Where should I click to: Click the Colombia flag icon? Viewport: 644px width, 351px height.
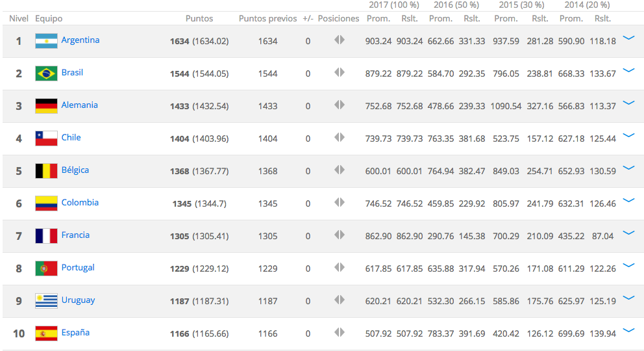pos(46,203)
